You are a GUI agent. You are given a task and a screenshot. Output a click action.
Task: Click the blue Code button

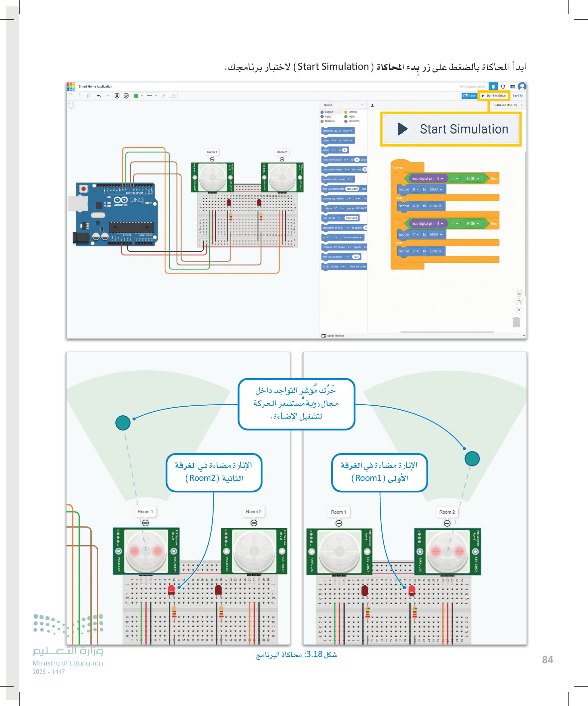[469, 96]
